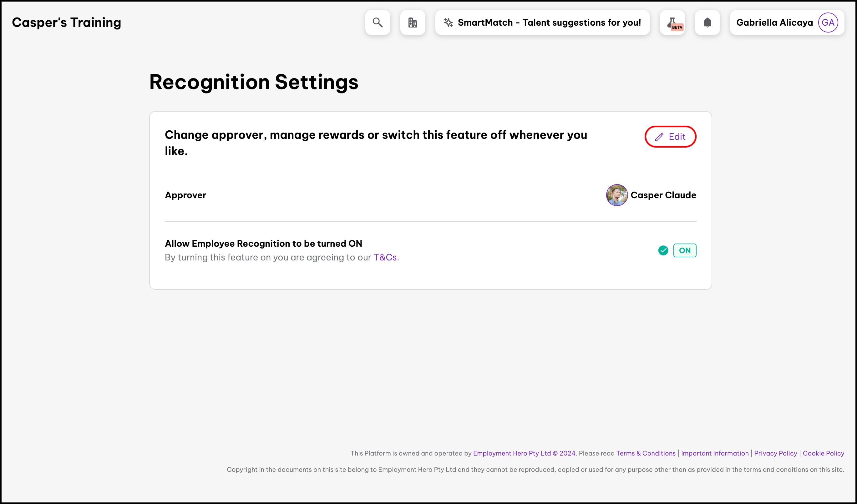Viewport: 857px width, 504px height.
Task: Click Casper Claude profile photo
Action: click(x=616, y=195)
